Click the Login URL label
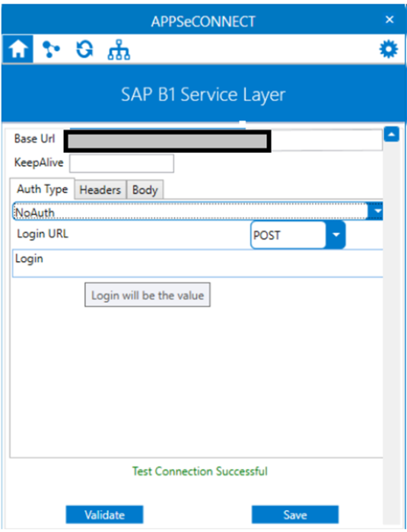407x532 pixels. 43,234
